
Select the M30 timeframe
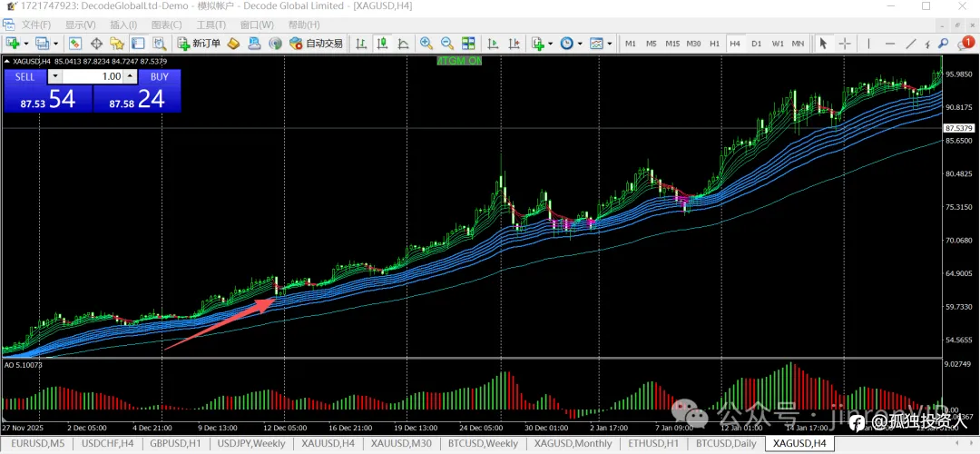(x=694, y=44)
